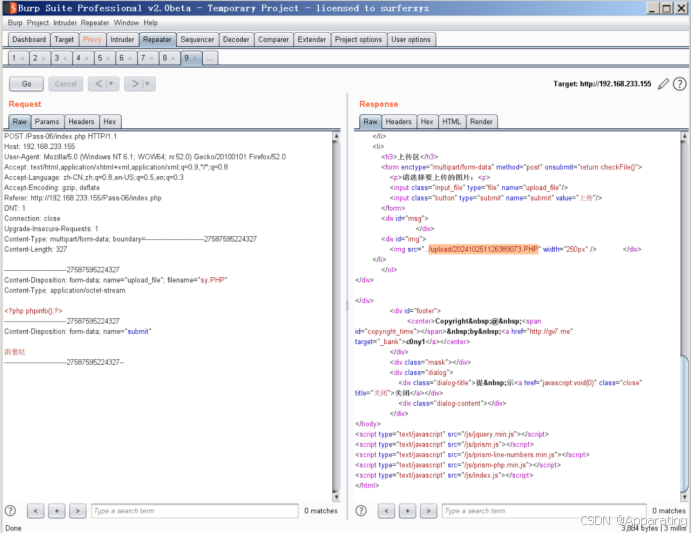Open the Project options tab
This screenshot has width=692, height=534.
pos(358,39)
